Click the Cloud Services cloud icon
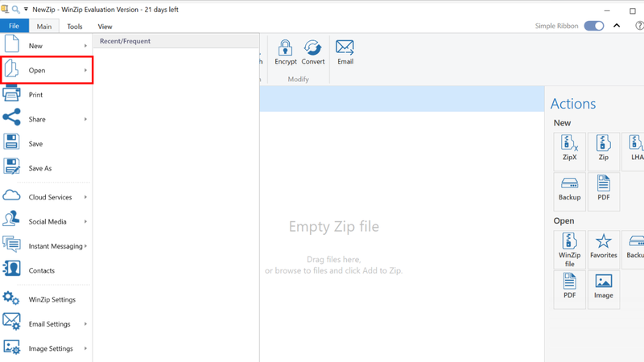 point(11,195)
